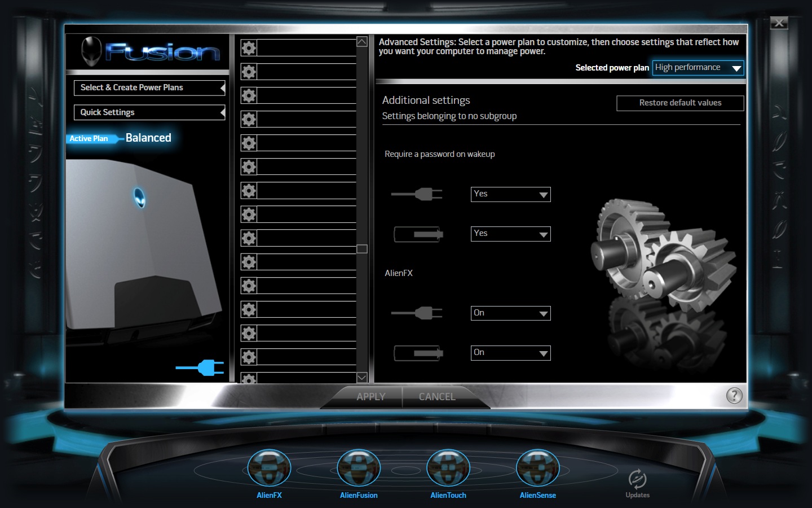The width and height of the screenshot is (812, 508).
Task: Click the APPLY button
Action: coord(370,397)
